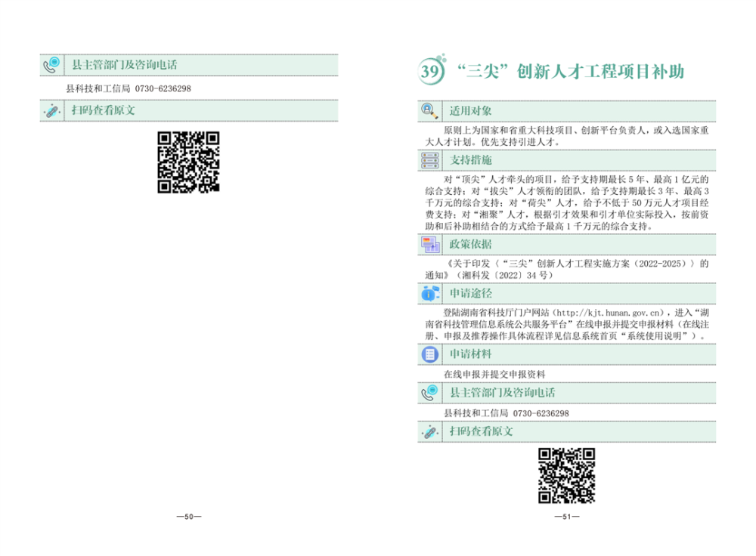This screenshot has width=756, height=556.
Task: Click the list icon beside 申请材料
Action: [x=429, y=354]
